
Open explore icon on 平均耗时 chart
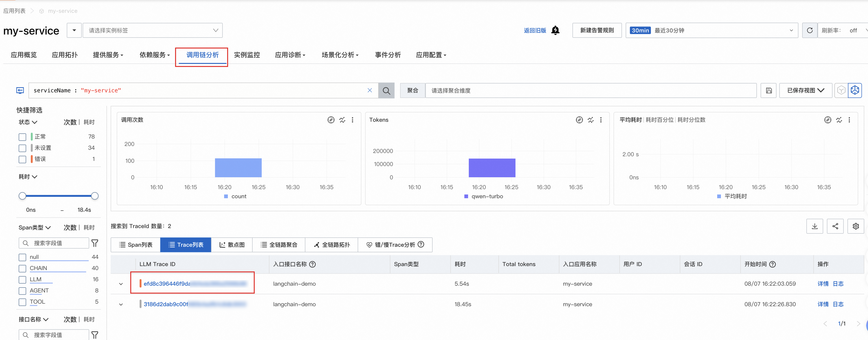pyautogui.click(x=828, y=120)
